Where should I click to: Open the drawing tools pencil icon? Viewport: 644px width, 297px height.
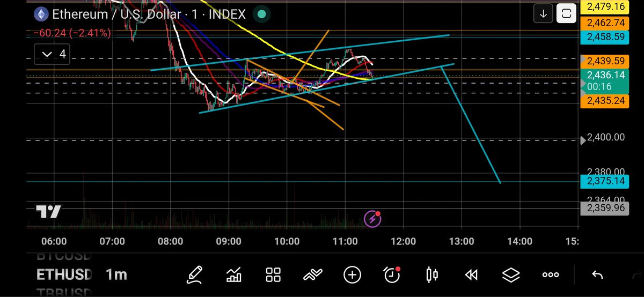pos(195,274)
